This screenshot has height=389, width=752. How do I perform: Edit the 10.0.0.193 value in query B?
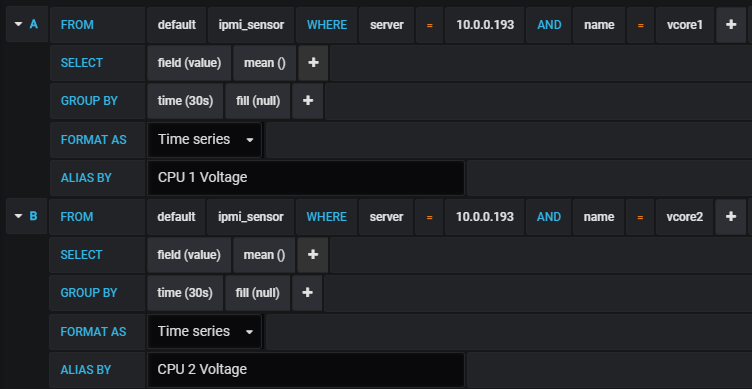click(484, 217)
